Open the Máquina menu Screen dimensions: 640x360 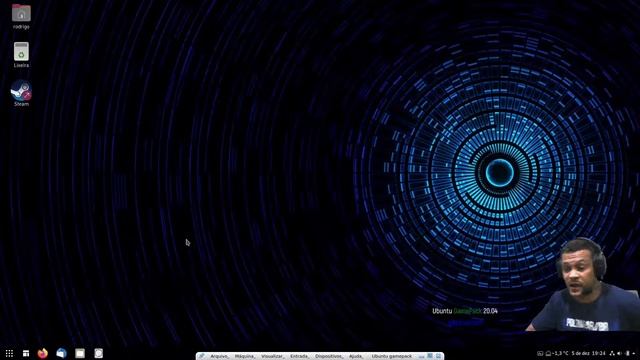[x=244, y=356]
